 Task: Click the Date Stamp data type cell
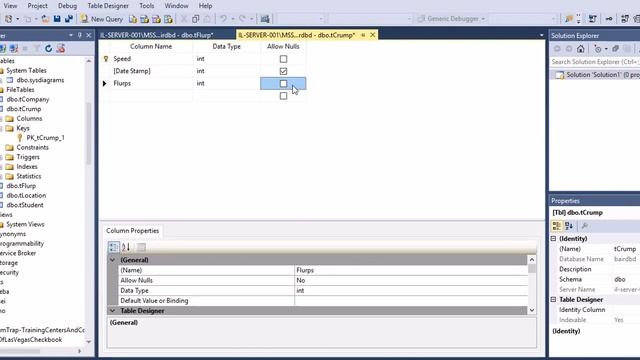[227, 71]
